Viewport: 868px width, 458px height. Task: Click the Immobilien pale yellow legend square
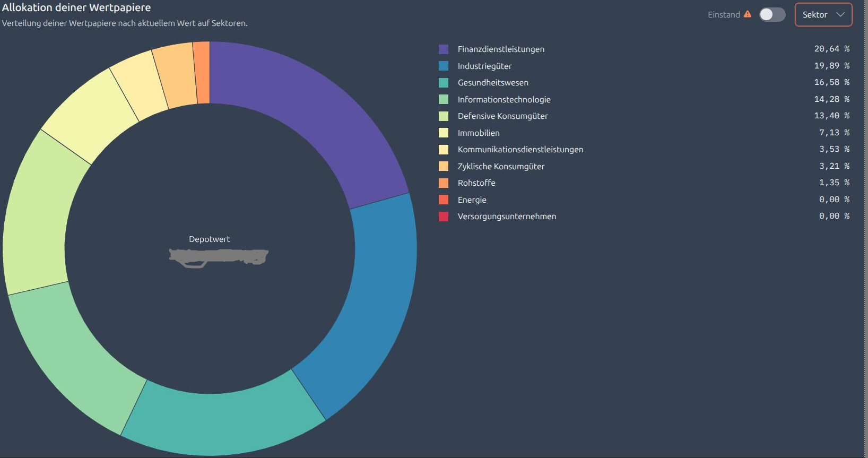point(444,133)
